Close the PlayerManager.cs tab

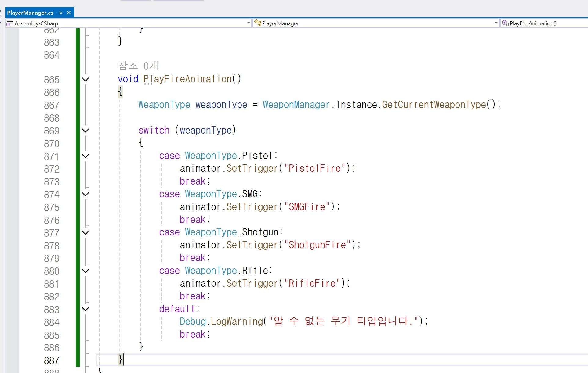pyautogui.click(x=69, y=13)
